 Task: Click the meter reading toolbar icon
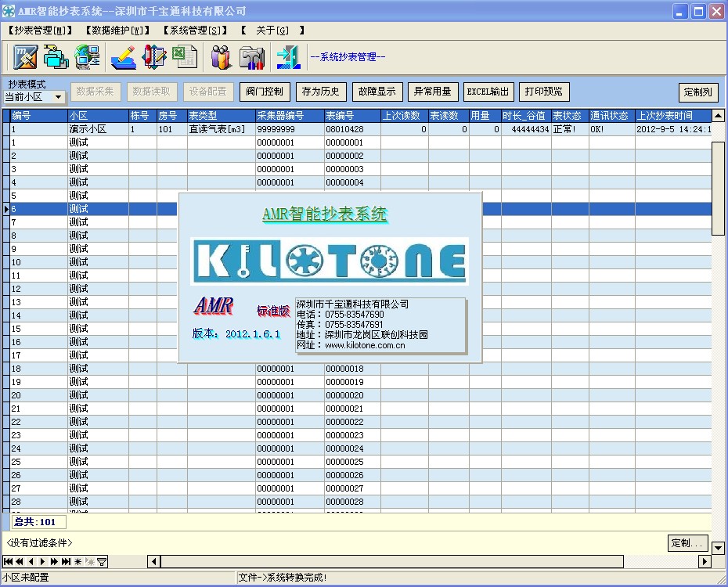click(26, 57)
